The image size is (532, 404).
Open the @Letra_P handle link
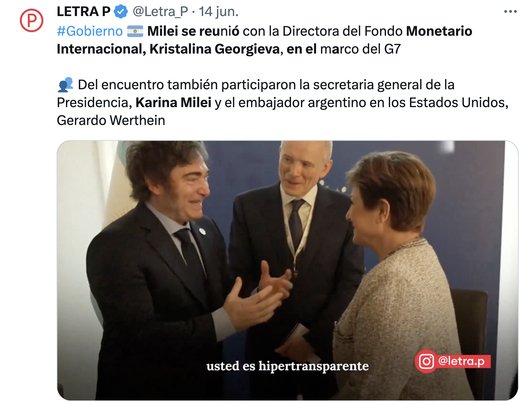pyautogui.click(x=160, y=11)
